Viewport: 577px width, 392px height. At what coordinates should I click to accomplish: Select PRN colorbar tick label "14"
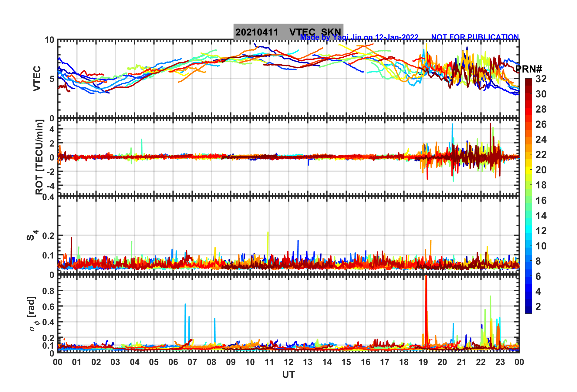pos(541,216)
